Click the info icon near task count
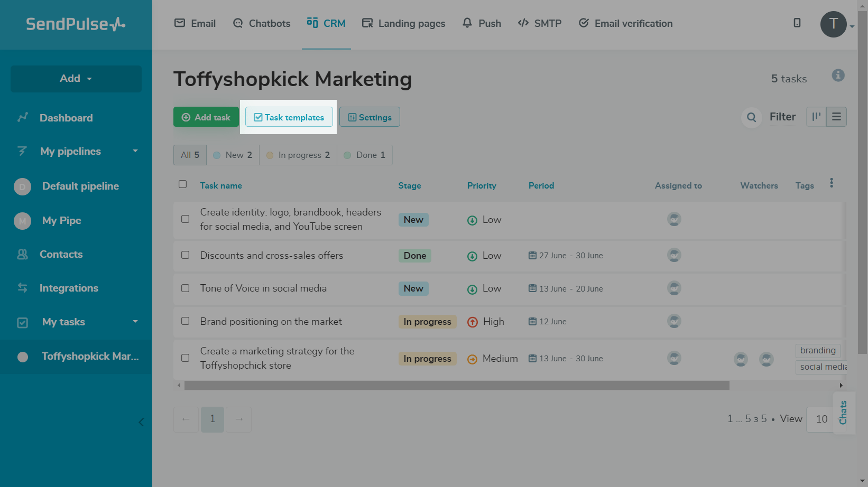The width and height of the screenshot is (868, 487). [x=838, y=76]
